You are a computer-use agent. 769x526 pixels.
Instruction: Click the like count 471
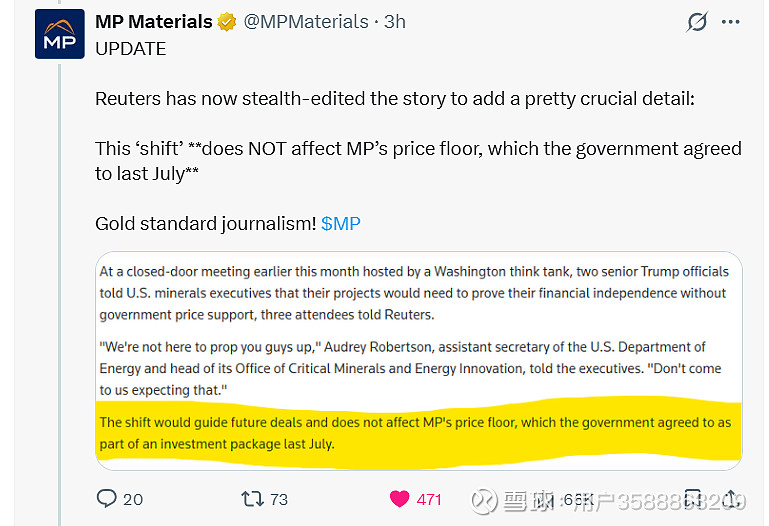click(x=429, y=499)
